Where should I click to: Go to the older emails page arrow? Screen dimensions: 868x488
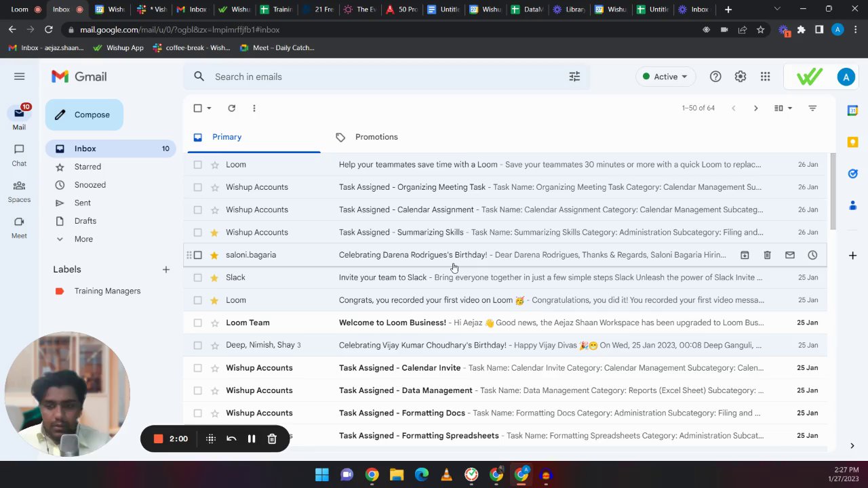tap(755, 108)
